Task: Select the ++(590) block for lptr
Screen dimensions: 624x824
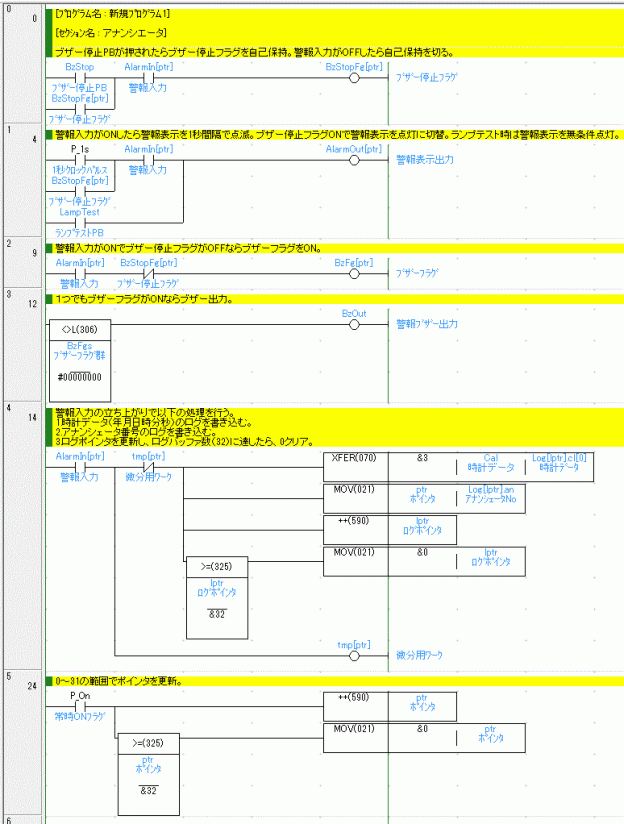Action: 390,530
